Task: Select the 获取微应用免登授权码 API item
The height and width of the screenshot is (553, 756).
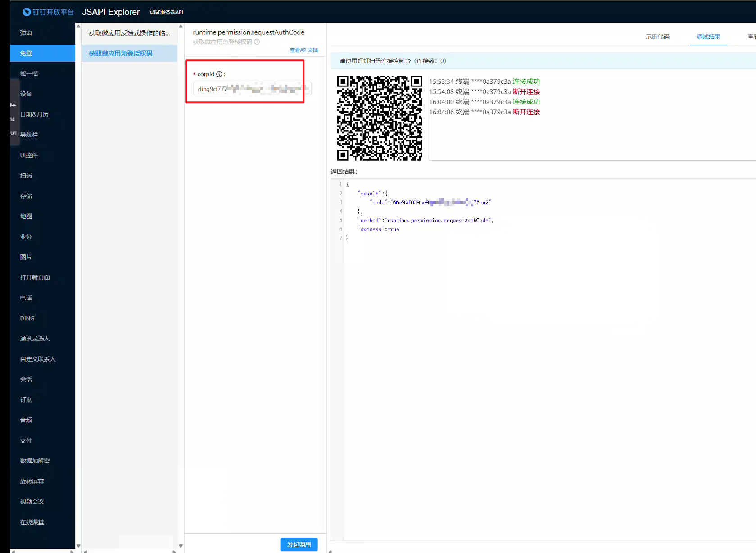Action: (x=130, y=53)
